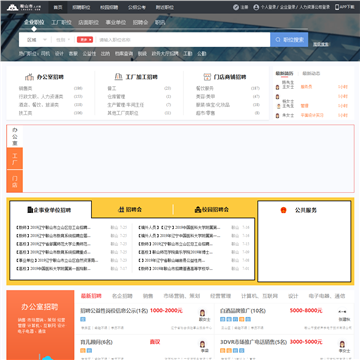Select 招聘会 search tab
Viewport: 360px width, 360px height.
tap(140, 22)
